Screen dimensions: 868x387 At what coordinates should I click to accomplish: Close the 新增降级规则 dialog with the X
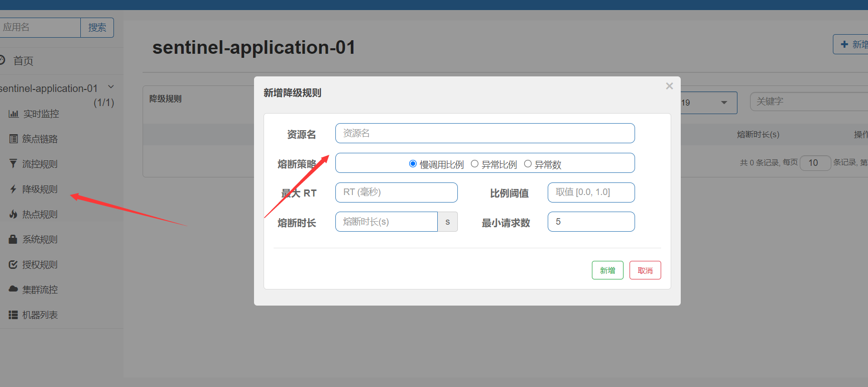[x=669, y=86]
